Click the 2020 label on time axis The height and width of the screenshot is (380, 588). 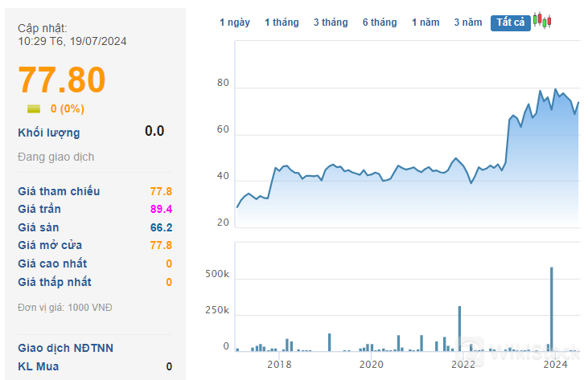[x=371, y=365]
